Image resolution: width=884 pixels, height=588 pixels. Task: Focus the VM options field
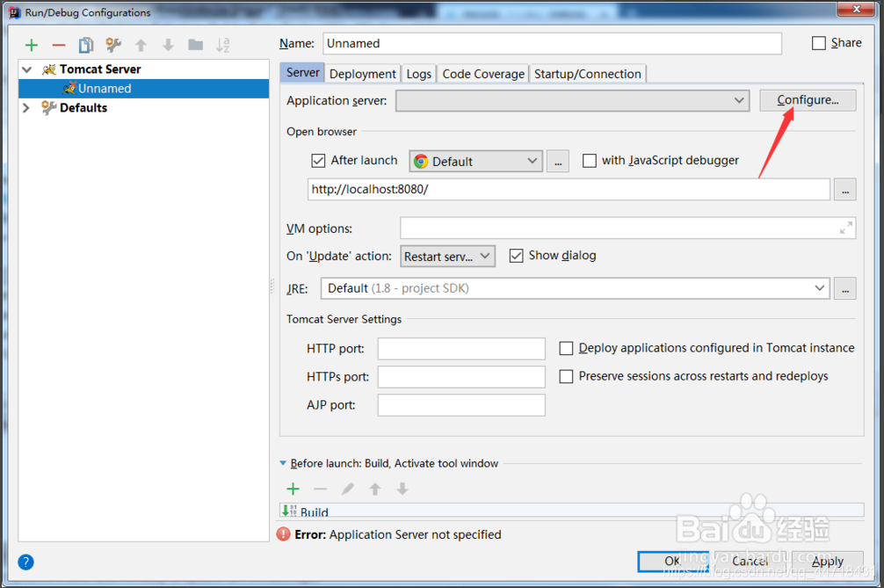[628, 228]
